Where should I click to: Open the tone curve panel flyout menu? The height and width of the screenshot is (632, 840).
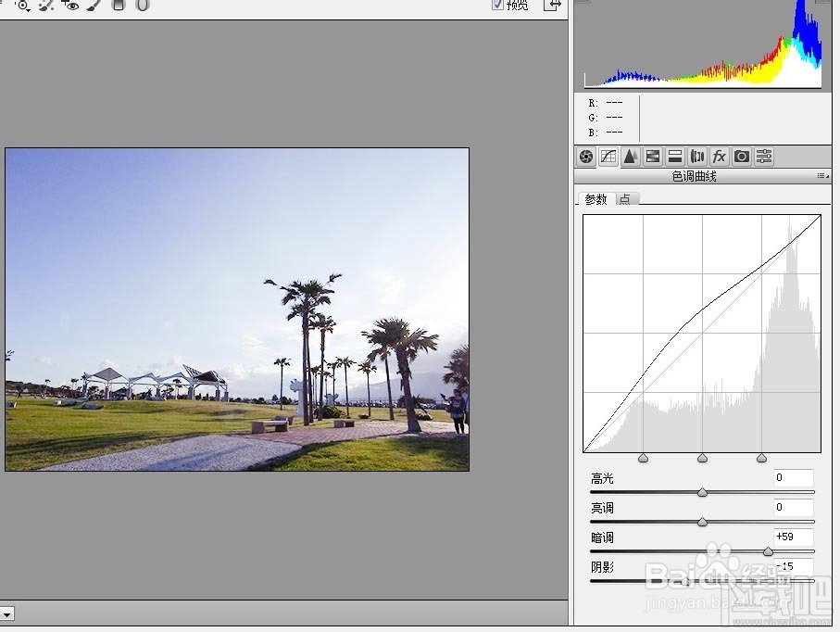pyautogui.click(x=822, y=176)
